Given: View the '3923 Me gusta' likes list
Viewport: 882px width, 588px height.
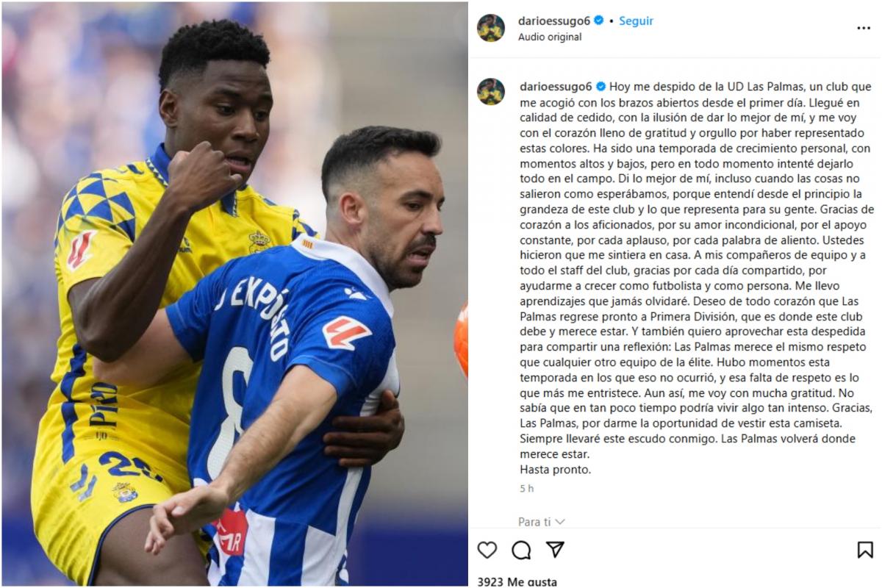Looking at the screenshot, I should click(517, 581).
